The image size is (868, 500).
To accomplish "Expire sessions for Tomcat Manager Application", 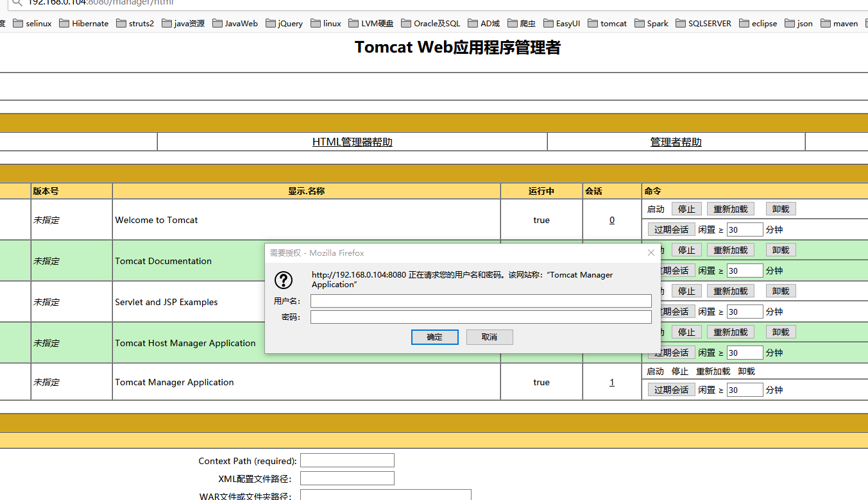I will pyautogui.click(x=671, y=390).
